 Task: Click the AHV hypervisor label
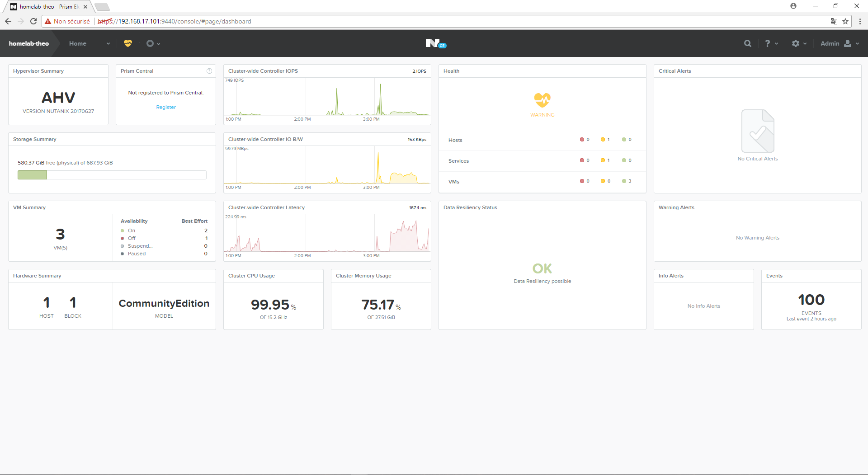tap(58, 98)
